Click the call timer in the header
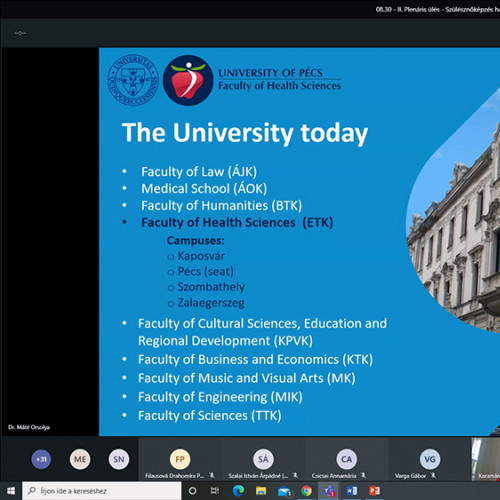This screenshot has width=500, height=500. click(x=20, y=33)
